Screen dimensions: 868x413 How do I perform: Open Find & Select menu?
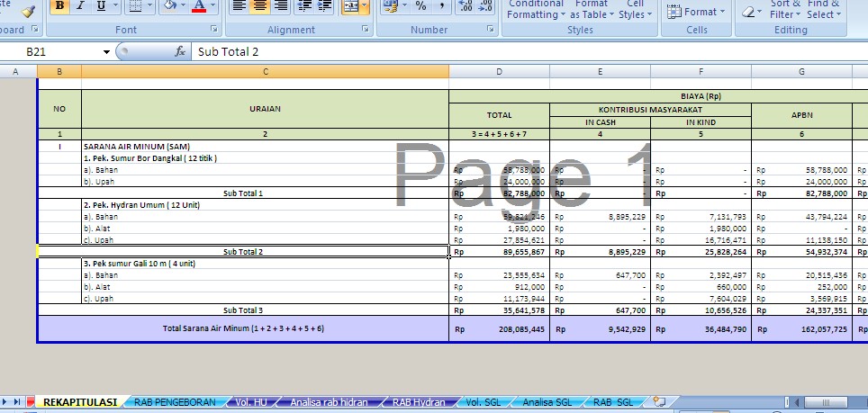(x=824, y=9)
